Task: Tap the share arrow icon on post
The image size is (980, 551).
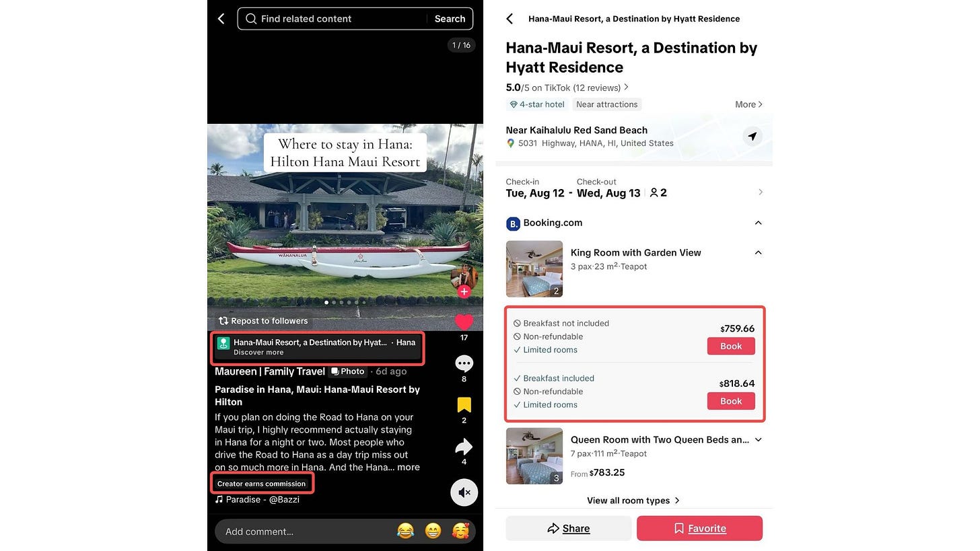Action: click(464, 447)
